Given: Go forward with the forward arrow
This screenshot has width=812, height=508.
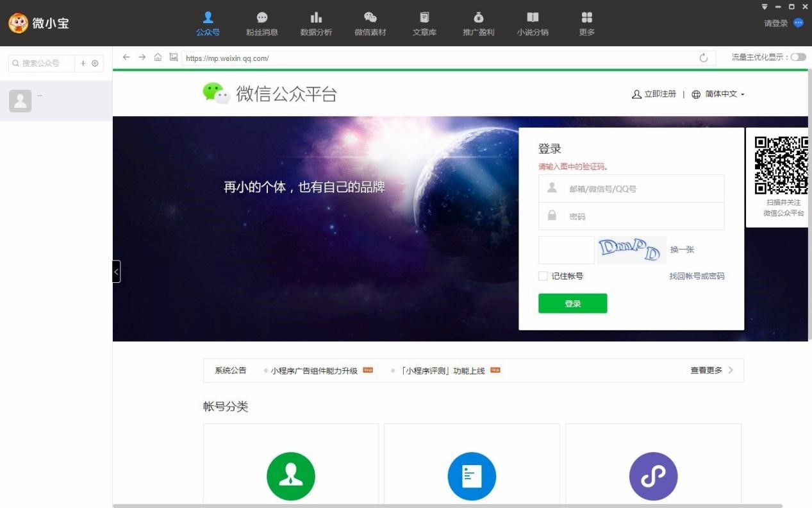Looking at the screenshot, I should (142, 57).
